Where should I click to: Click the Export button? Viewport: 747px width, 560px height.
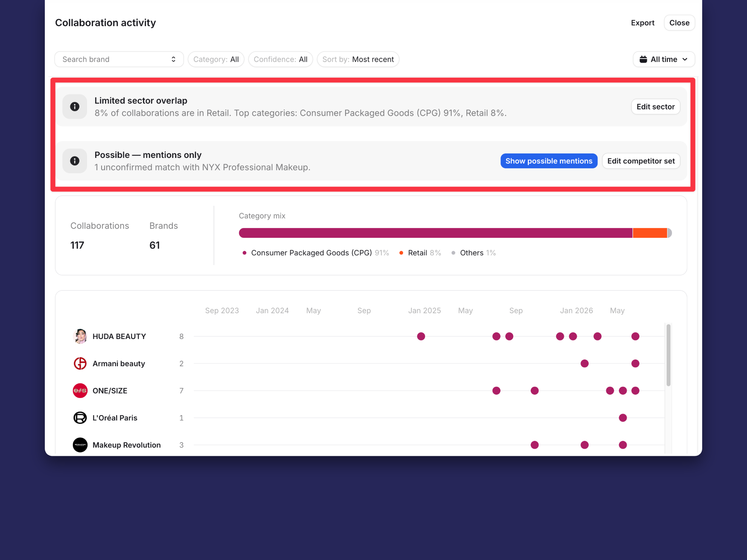click(643, 23)
